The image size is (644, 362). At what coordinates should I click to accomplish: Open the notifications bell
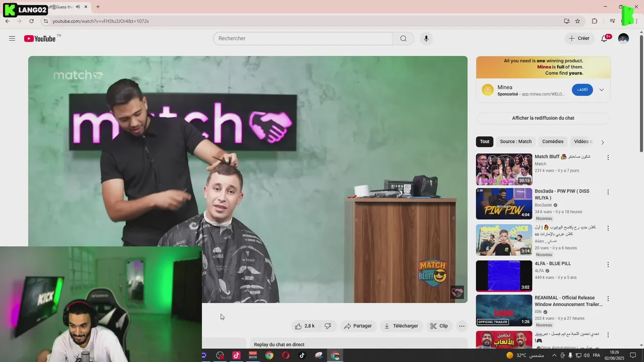pos(605,38)
